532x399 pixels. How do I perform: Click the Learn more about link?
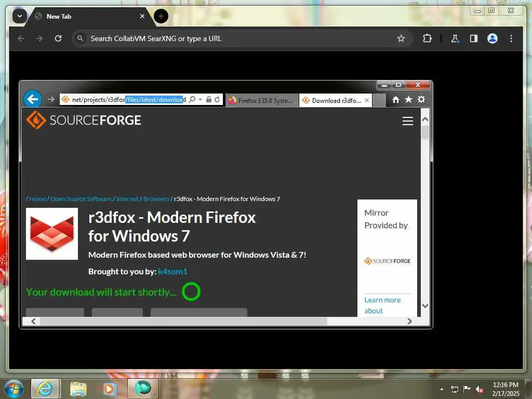(382, 305)
